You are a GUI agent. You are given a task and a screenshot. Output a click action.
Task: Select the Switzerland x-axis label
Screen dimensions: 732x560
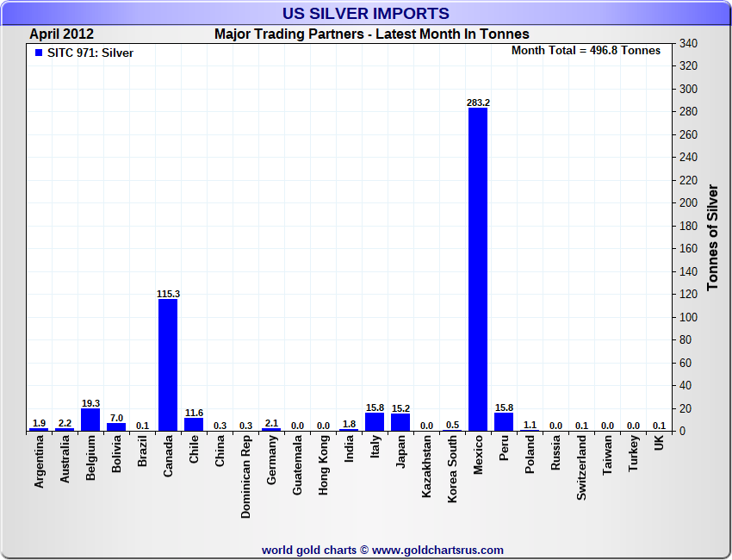pos(582,466)
